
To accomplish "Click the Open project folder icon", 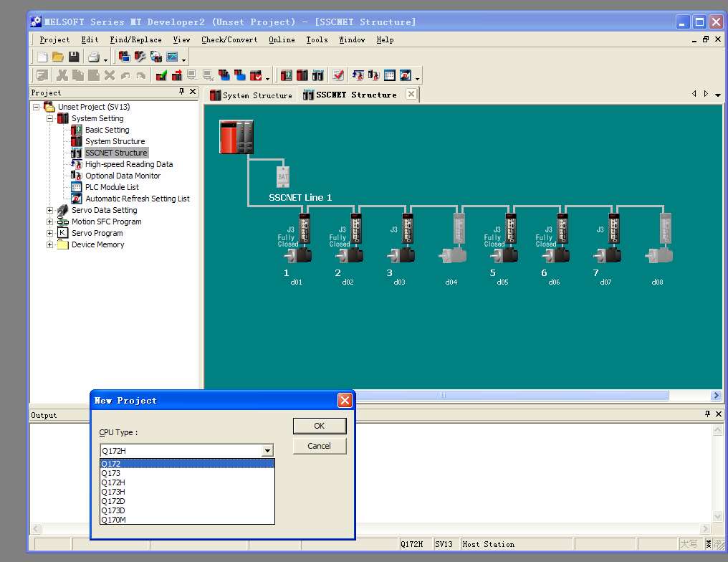I will [58, 57].
